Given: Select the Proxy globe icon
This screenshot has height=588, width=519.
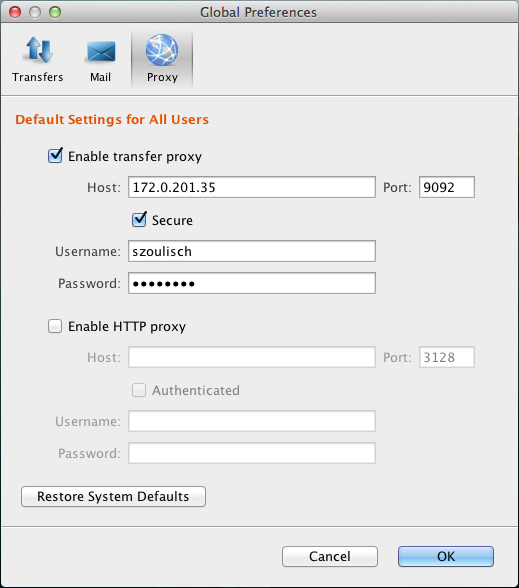Looking at the screenshot, I should (162, 50).
